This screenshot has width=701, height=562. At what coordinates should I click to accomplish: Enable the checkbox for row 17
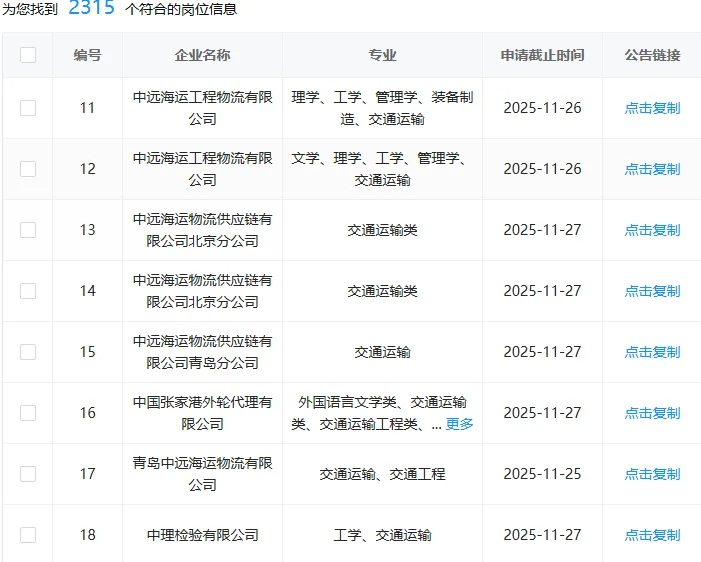click(28, 474)
